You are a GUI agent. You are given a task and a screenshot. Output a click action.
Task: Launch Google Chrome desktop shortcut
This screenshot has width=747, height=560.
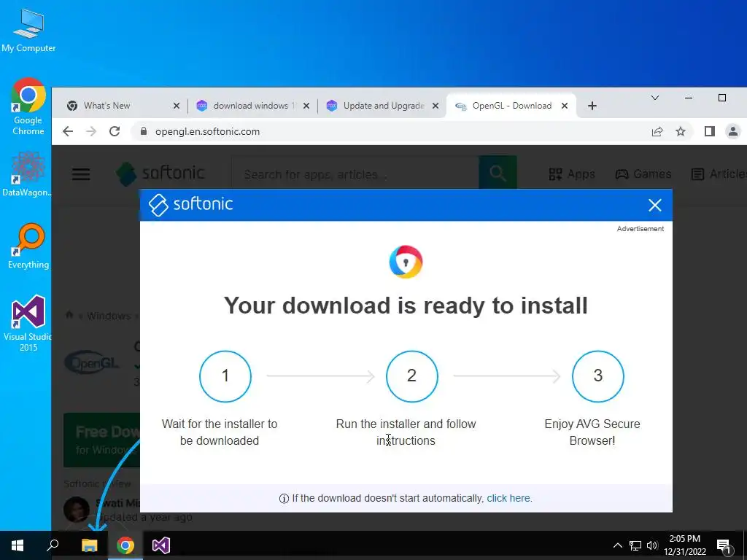[x=28, y=106]
